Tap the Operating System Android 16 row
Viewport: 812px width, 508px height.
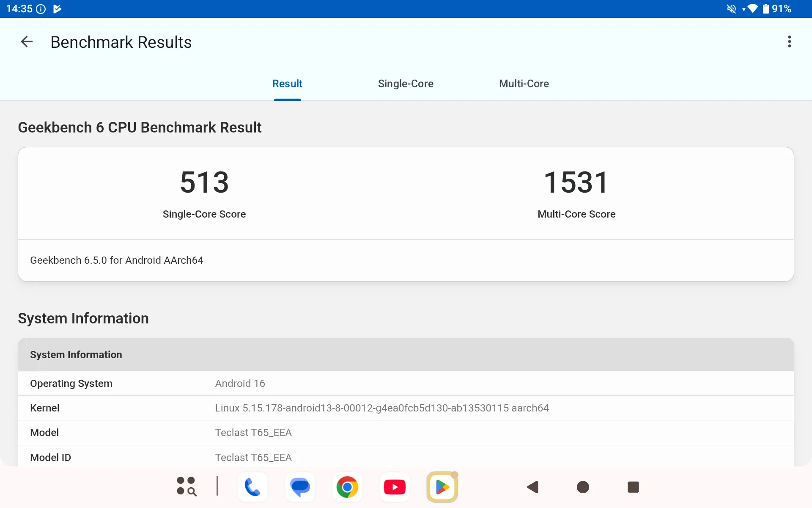pyautogui.click(x=406, y=384)
